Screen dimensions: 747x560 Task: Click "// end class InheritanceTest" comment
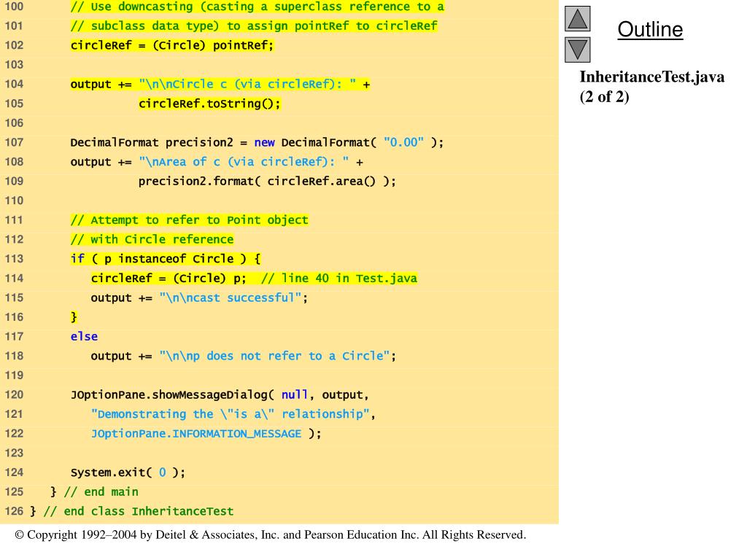tap(138, 511)
